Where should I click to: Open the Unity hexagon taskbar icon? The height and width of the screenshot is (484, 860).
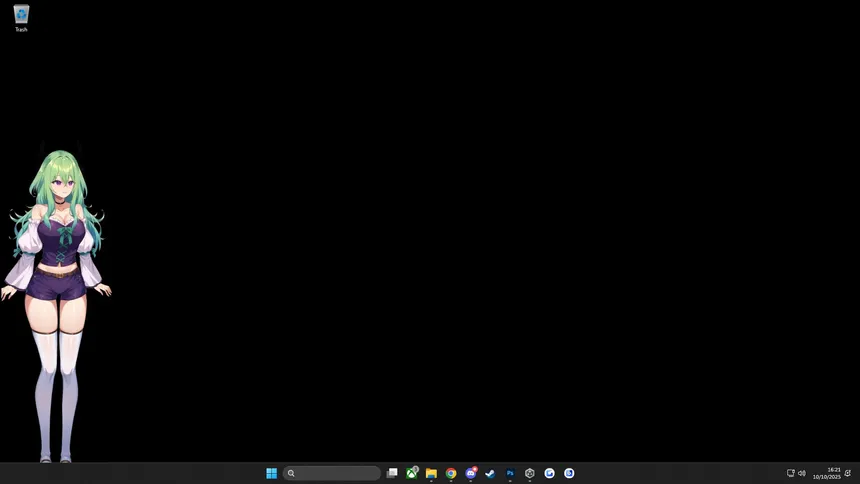click(x=530, y=473)
